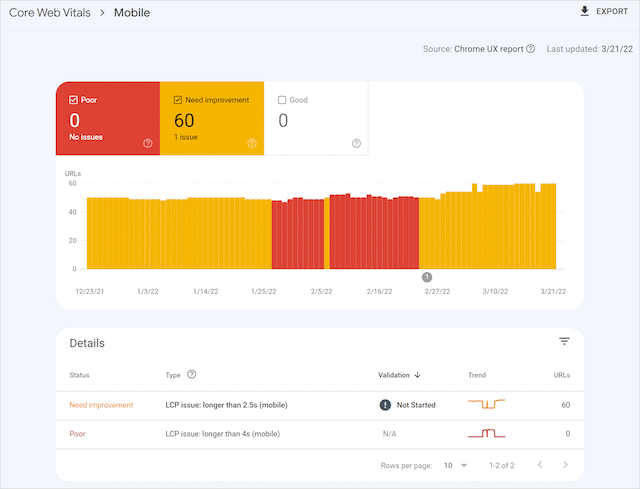This screenshot has height=489, width=640.
Task: Open the LCP longer than 2.5s issue row
Action: click(x=222, y=405)
